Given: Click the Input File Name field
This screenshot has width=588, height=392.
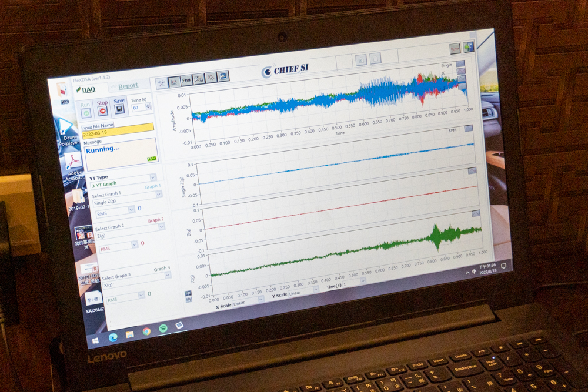Looking at the screenshot, I should point(118,130).
